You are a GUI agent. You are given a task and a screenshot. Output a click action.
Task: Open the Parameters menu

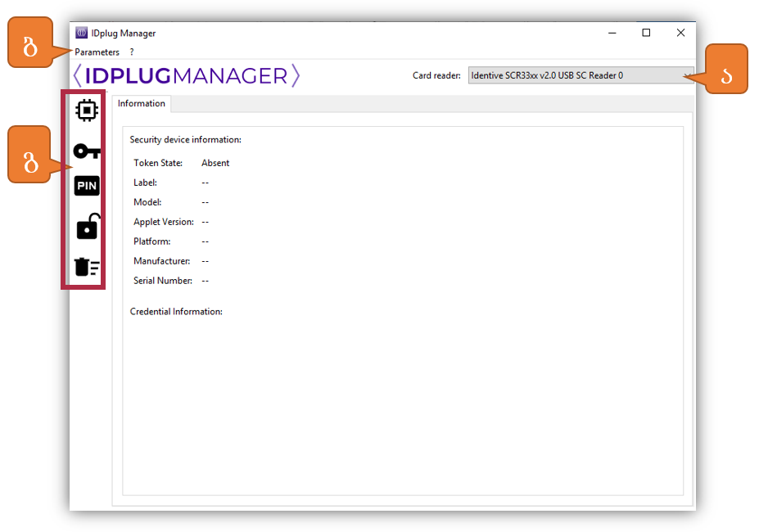[x=97, y=52]
